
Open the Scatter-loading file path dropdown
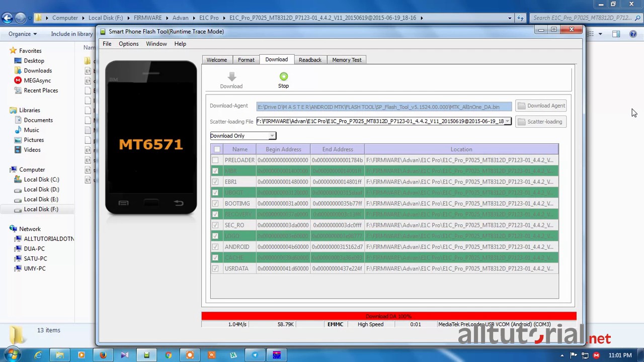coord(508,121)
